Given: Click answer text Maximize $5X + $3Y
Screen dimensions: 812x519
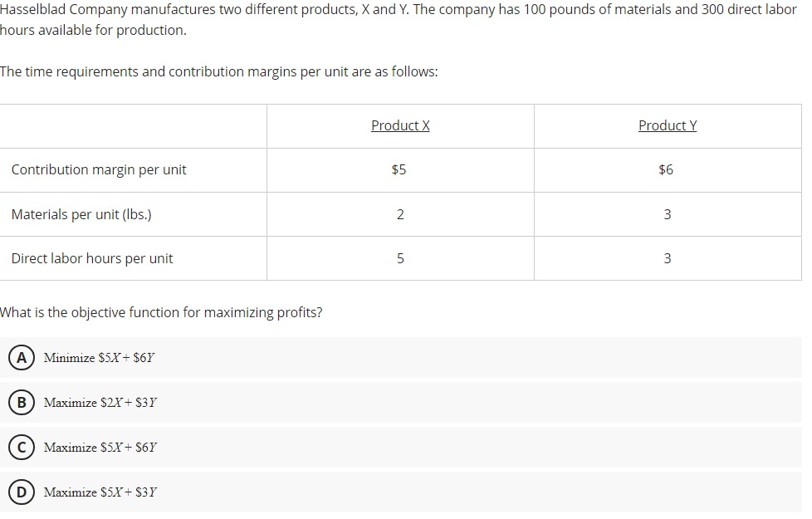Looking at the screenshot, I should [100, 492].
